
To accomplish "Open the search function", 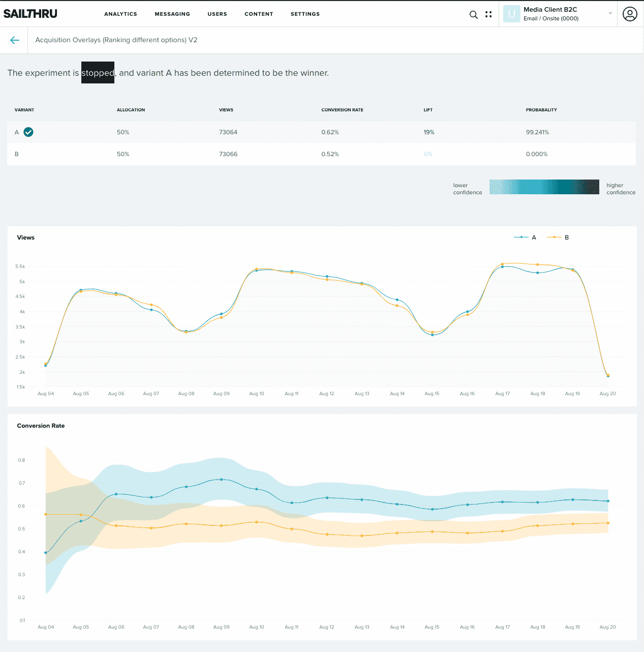I will [473, 14].
